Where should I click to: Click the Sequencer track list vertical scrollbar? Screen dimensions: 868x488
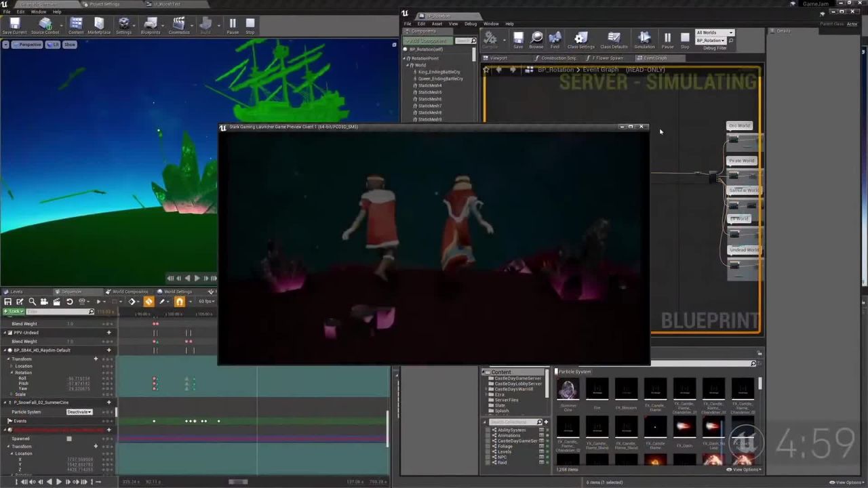388,428
